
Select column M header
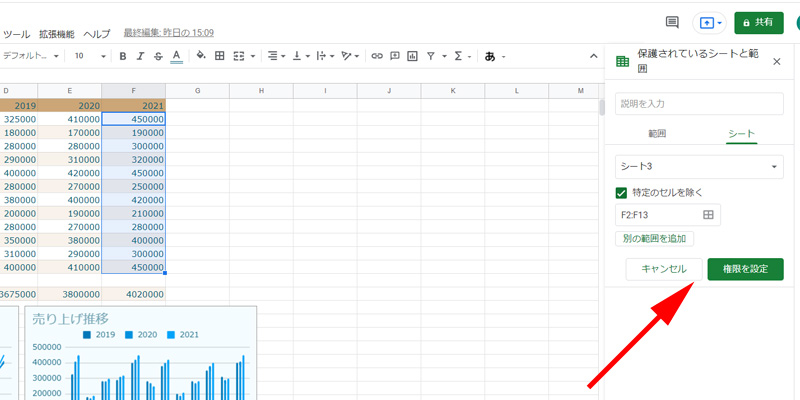pyautogui.click(x=581, y=91)
